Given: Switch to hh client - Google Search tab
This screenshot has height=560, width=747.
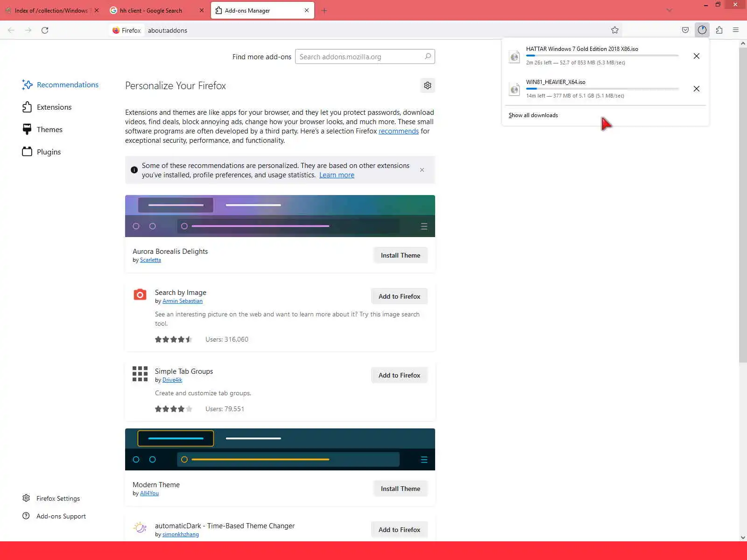Looking at the screenshot, I should (151, 10).
